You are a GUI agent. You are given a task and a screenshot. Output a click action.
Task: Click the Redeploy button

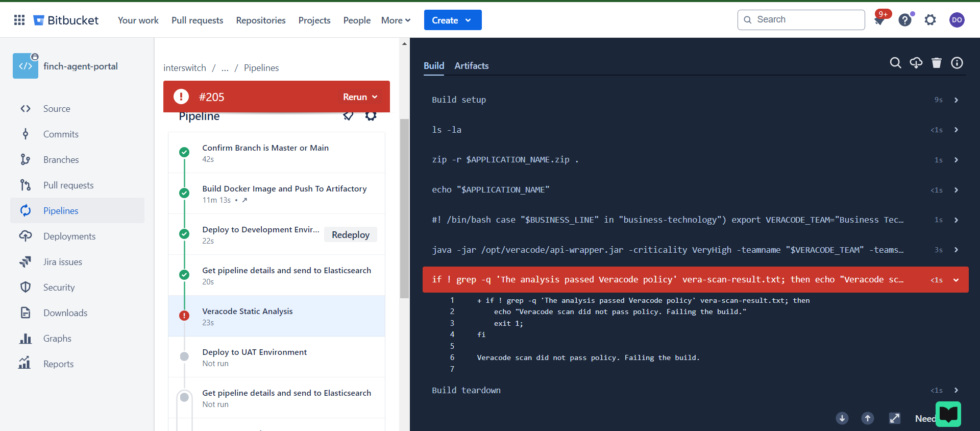351,235
